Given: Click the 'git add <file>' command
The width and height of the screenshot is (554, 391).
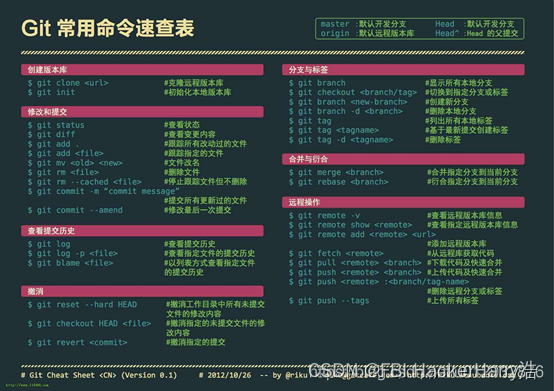Looking at the screenshot, I should point(65,153).
